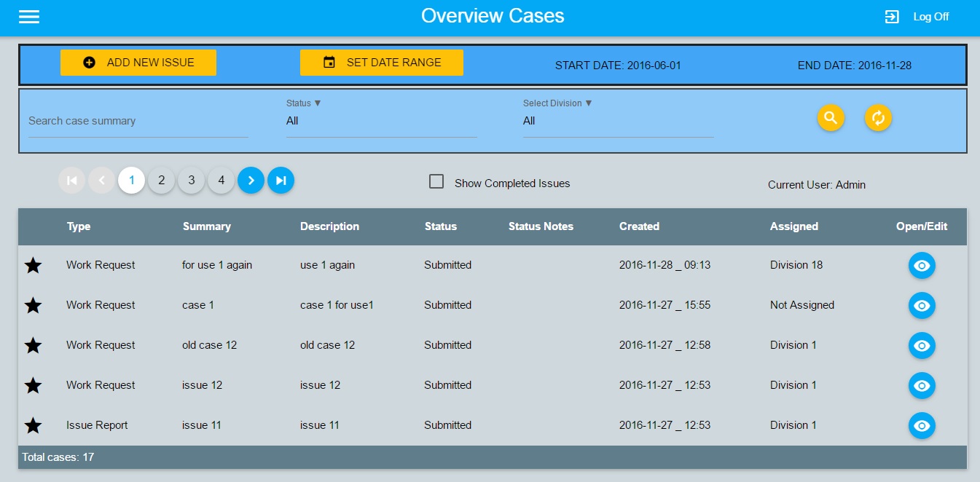Click the Summary column header
Image resolution: width=980 pixels, height=482 pixels.
[207, 226]
